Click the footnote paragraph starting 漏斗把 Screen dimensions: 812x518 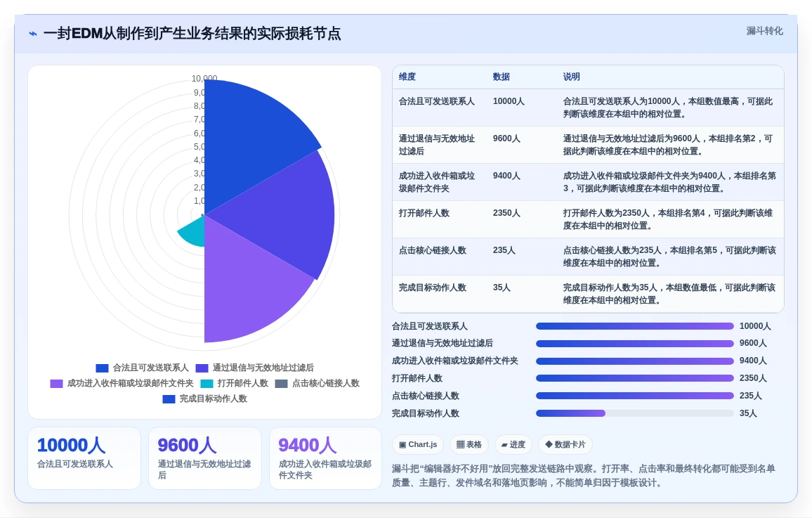pyautogui.click(x=584, y=476)
